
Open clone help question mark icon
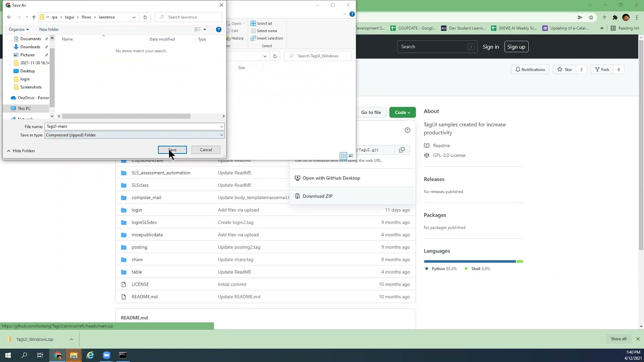click(408, 130)
